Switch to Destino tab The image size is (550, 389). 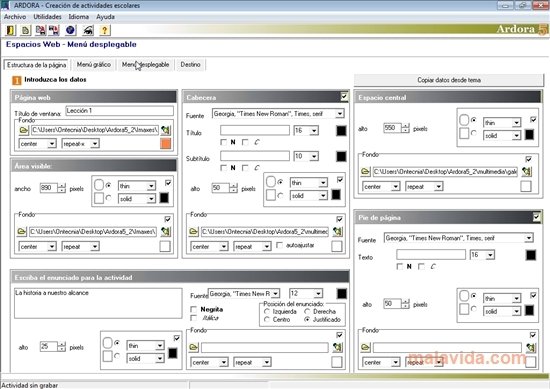tap(190, 65)
